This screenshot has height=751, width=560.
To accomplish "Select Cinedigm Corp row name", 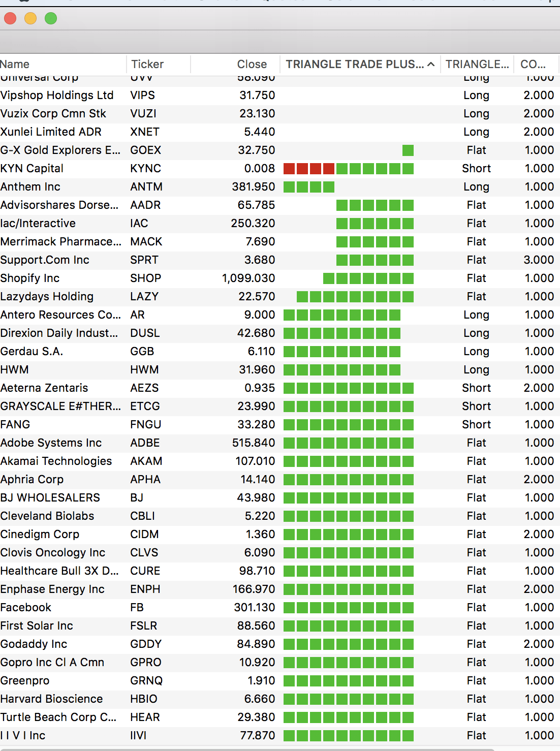I will [x=40, y=535].
